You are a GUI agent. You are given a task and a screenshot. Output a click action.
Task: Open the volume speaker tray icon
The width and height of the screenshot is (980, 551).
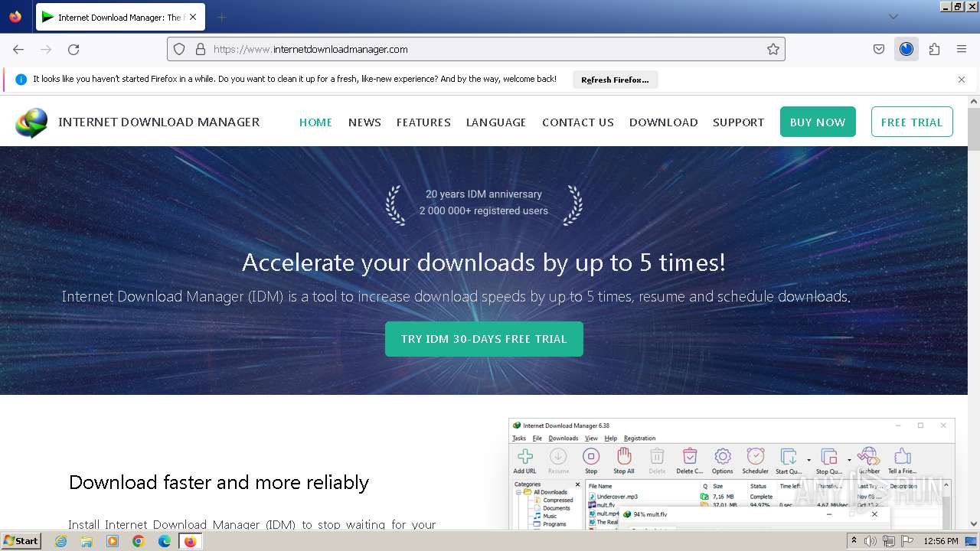[x=871, y=541]
